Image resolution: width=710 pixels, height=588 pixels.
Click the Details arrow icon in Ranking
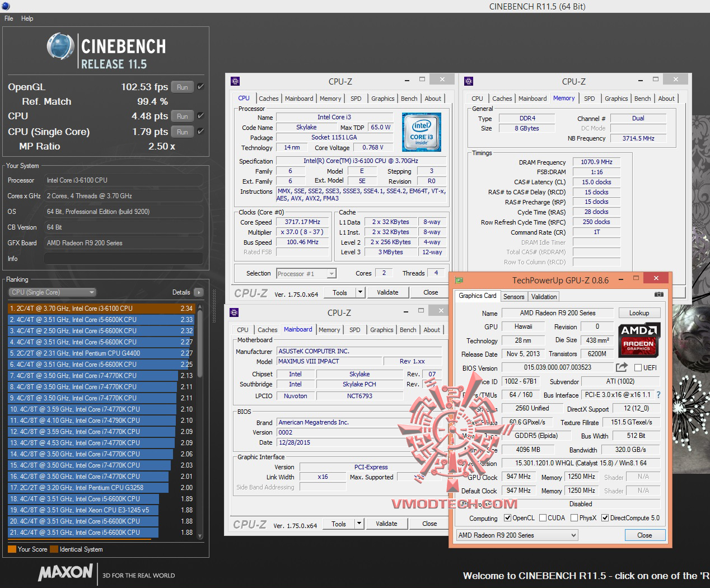coord(198,292)
